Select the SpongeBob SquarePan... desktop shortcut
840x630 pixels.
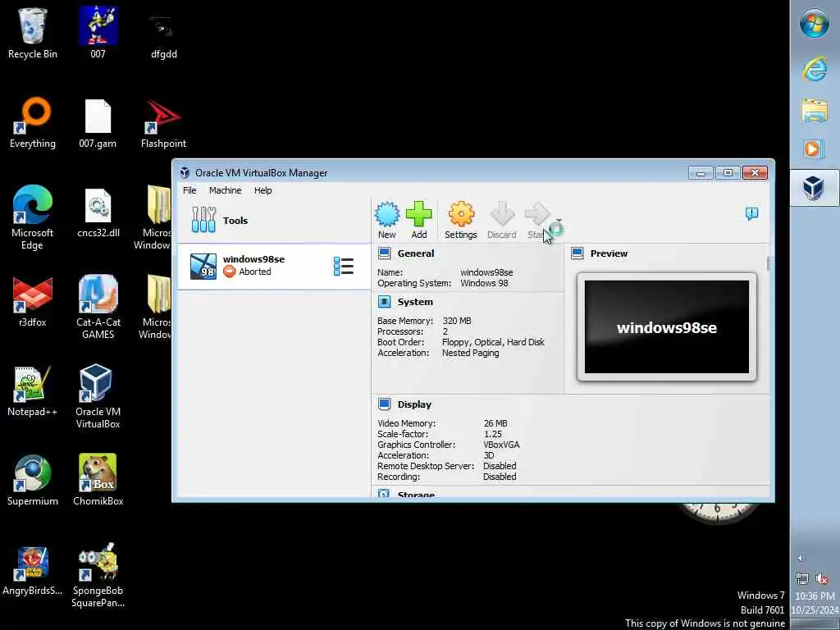98,575
